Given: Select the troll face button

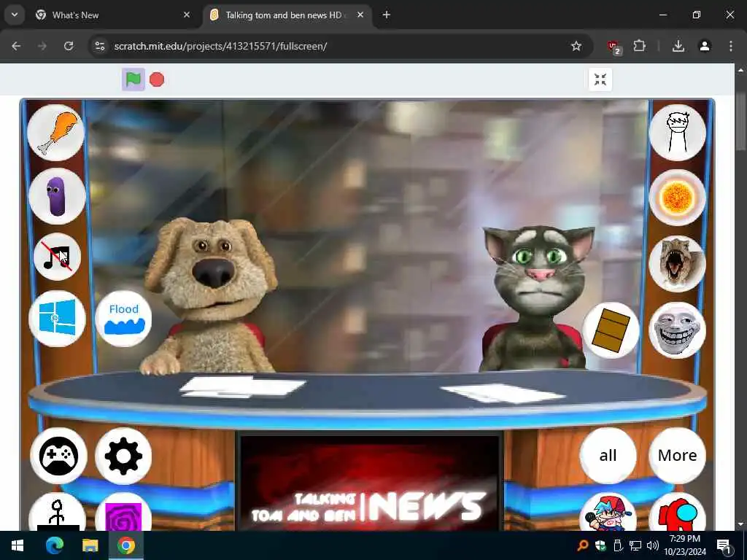Looking at the screenshot, I should tap(678, 330).
